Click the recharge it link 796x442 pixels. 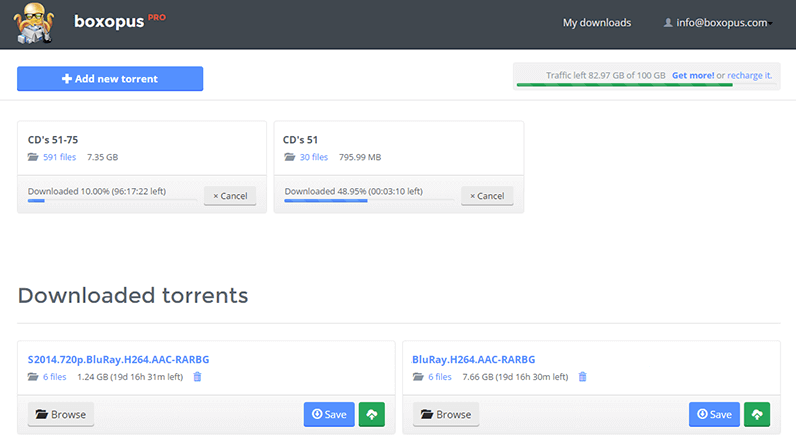pos(749,75)
